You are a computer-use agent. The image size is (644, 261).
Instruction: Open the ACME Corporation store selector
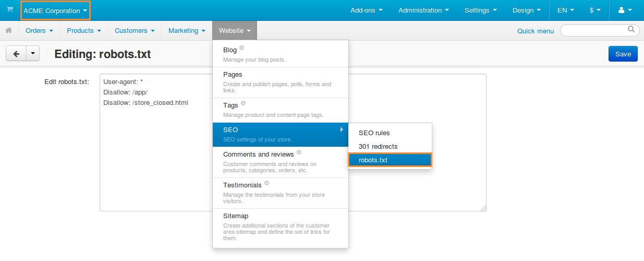pos(55,10)
